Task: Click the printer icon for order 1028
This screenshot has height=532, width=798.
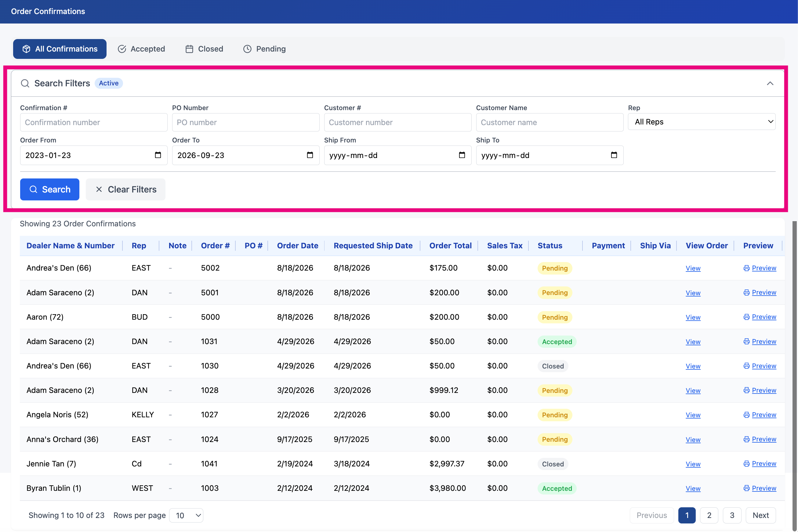Action: coord(746,390)
